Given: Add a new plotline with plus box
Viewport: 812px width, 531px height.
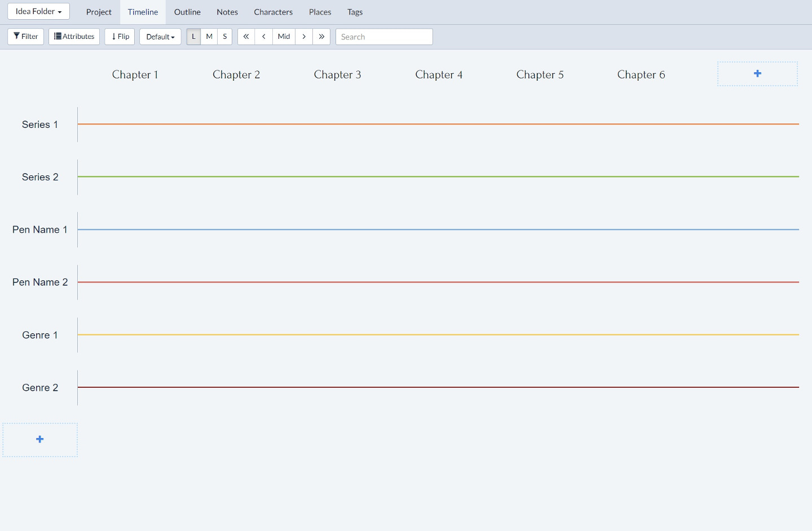Looking at the screenshot, I should 40,440.
